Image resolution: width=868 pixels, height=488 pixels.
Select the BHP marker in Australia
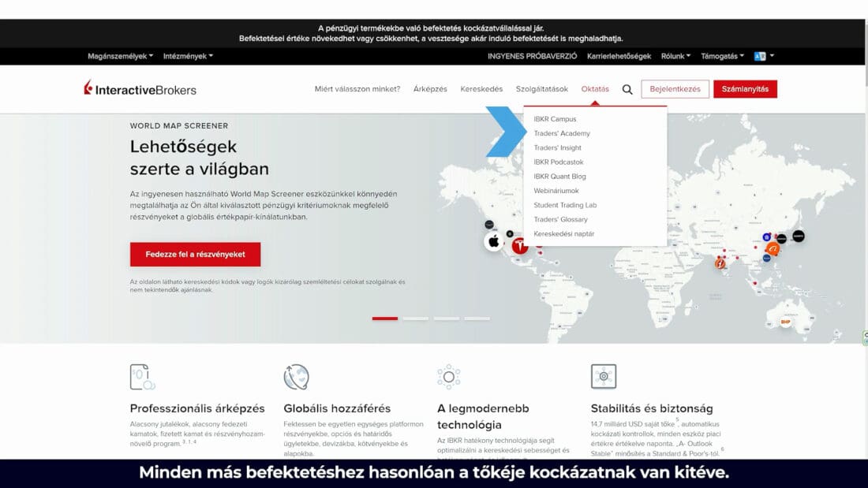click(785, 322)
